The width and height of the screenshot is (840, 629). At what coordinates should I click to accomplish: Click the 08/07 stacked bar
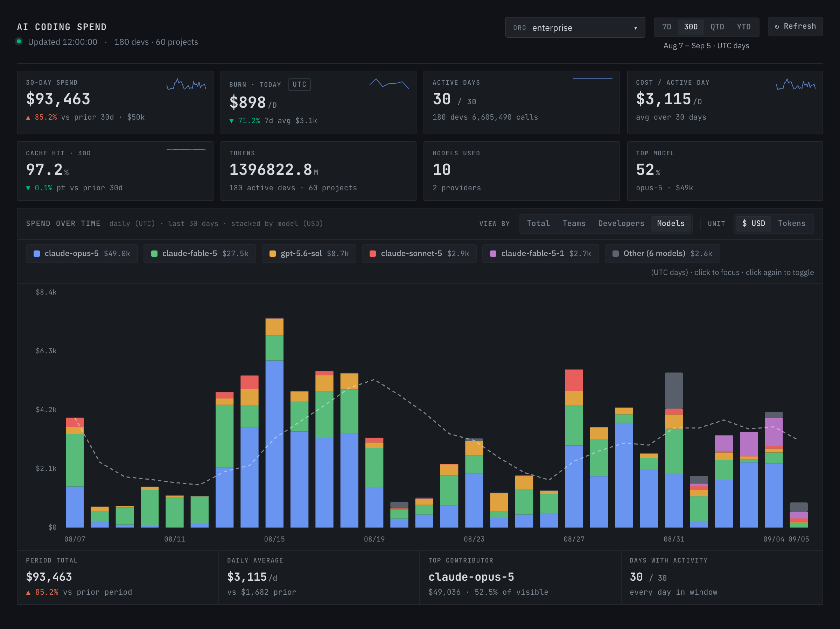(75, 473)
